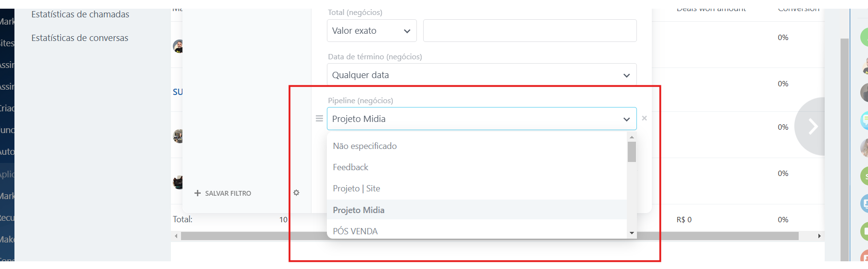868x269 pixels.
Task: Click the large right arrow circle
Action: (x=813, y=127)
